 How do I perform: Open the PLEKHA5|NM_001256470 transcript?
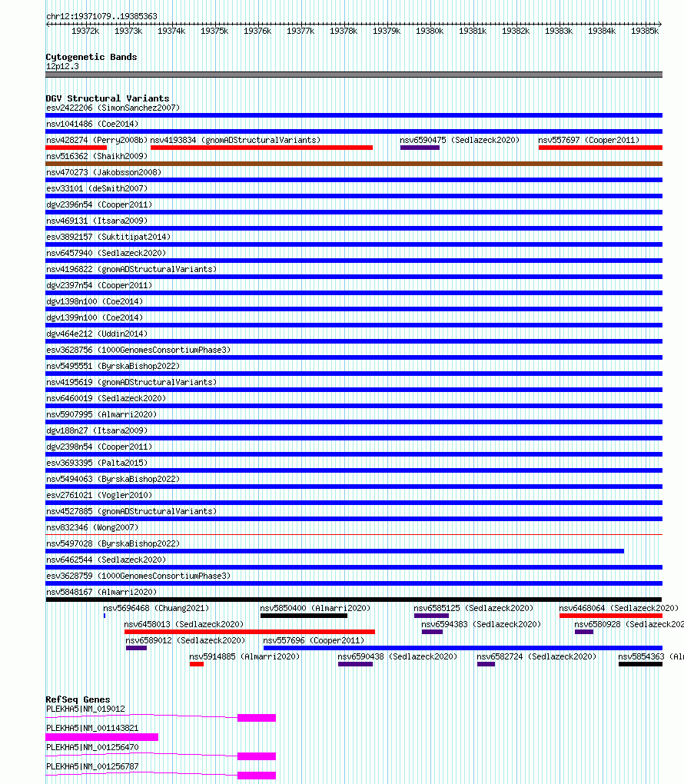(92, 747)
